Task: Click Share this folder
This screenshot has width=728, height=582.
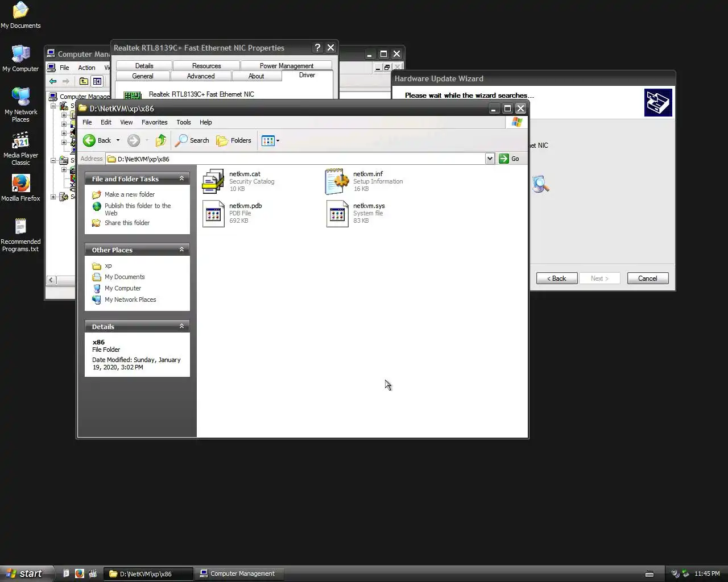Action: [127, 223]
